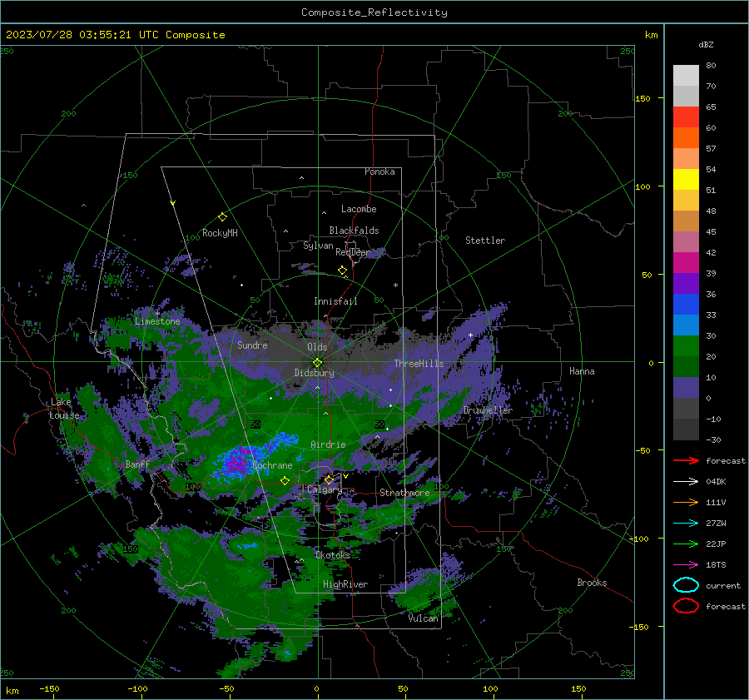Image resolution: width=749 pixels, height=700 pixels.
Task: Click the km label at bottom-left axis
Action: [x=12, y=691]
